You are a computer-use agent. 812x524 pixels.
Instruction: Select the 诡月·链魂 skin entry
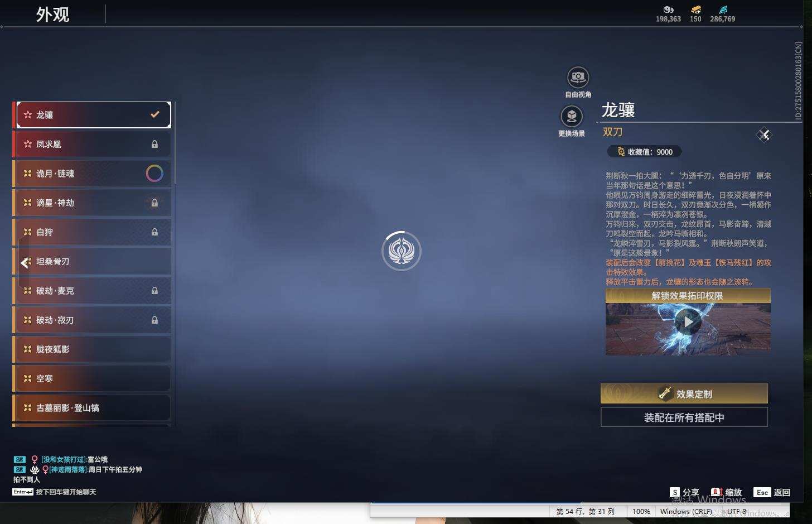click(92, 174)
